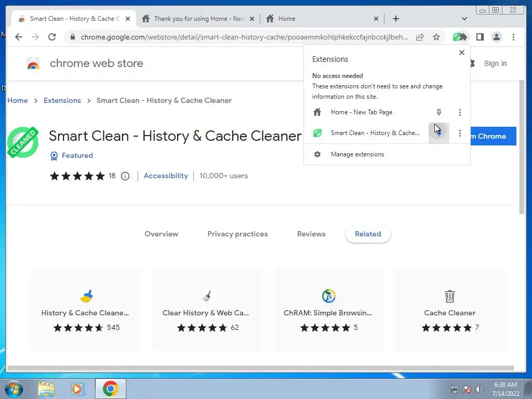Image resolution: width=532 pixels, height=399 pixels.
Task: Open more options for Home - New Tab Page
Action: pyautogui.click(x=460, y=112)
